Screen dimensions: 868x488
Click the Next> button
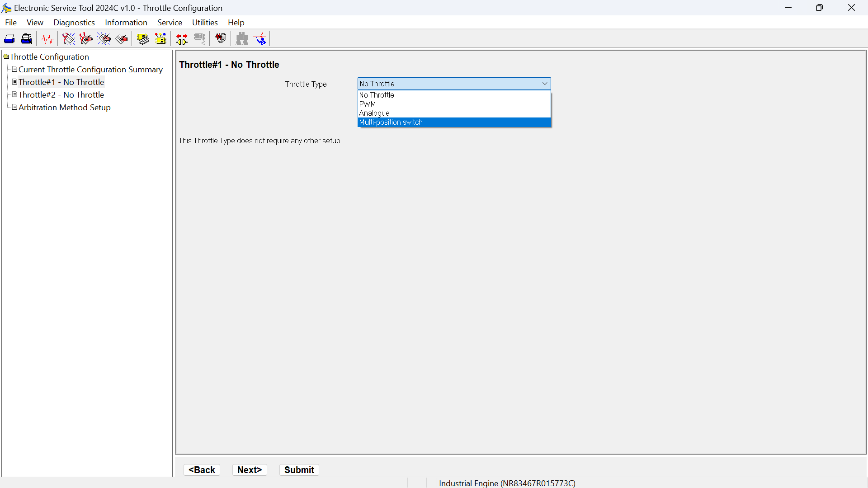(250, 470)
